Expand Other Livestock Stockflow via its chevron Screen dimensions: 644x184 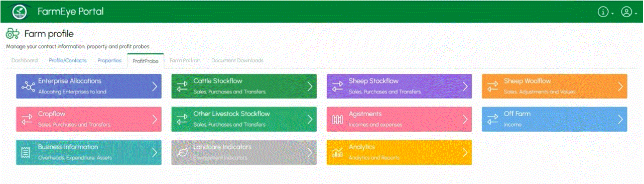[x=310, y=120]
